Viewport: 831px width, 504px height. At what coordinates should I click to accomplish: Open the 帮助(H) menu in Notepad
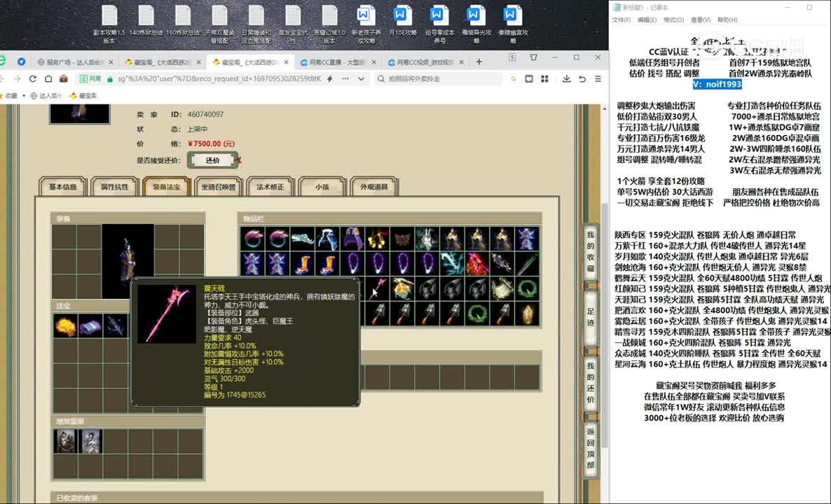tap(727, 20)
